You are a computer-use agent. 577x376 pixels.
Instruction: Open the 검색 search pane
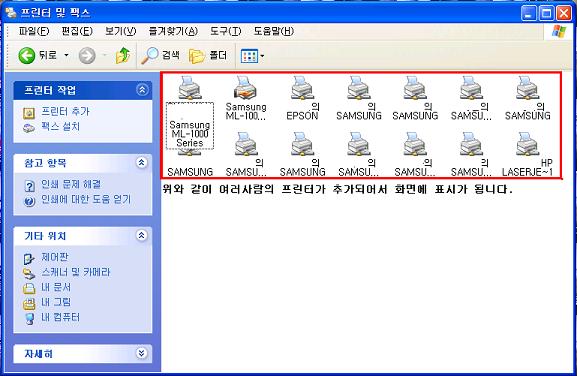coord(160,56)
